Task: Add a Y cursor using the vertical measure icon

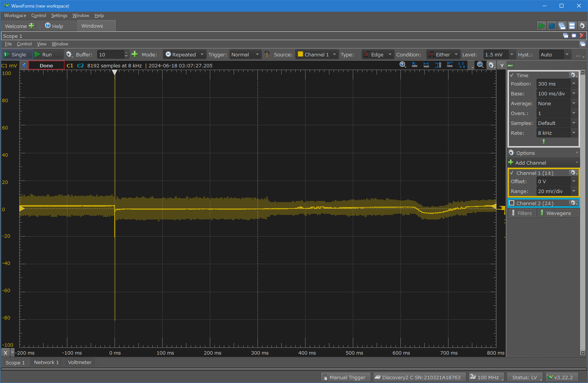Action: 438,65
